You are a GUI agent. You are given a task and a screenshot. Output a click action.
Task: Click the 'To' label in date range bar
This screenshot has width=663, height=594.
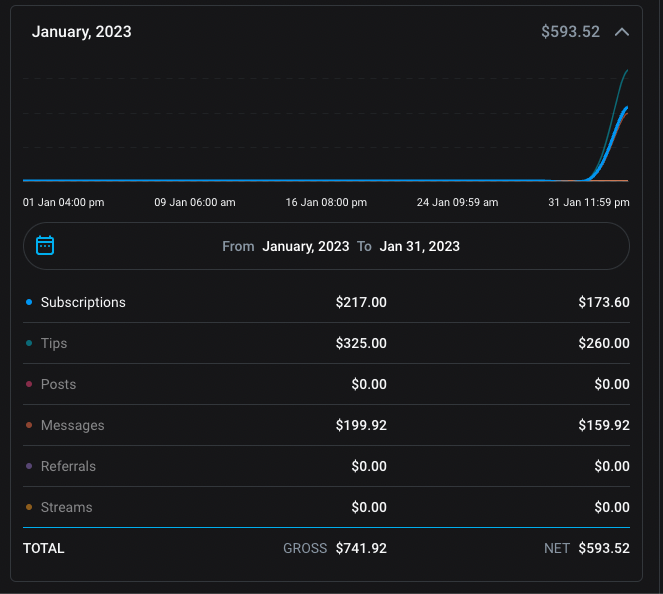pyautogui.click(x=364, y=246)
